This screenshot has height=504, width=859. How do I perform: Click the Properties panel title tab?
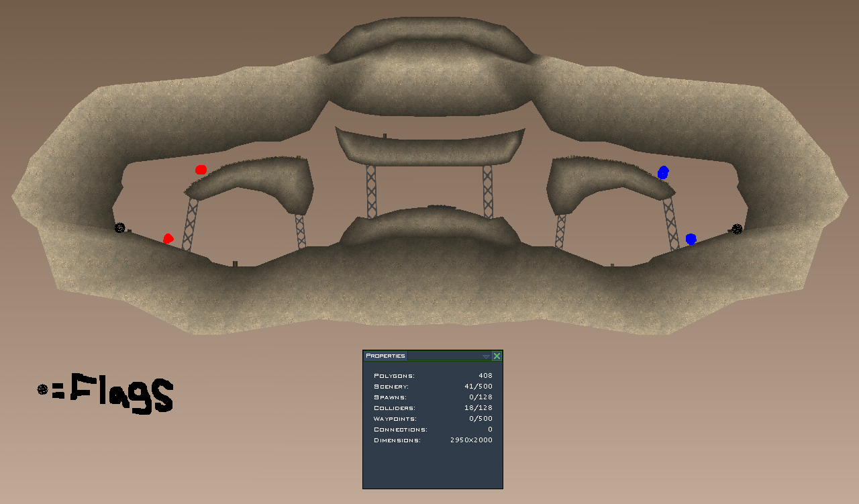tap(385, 356)
